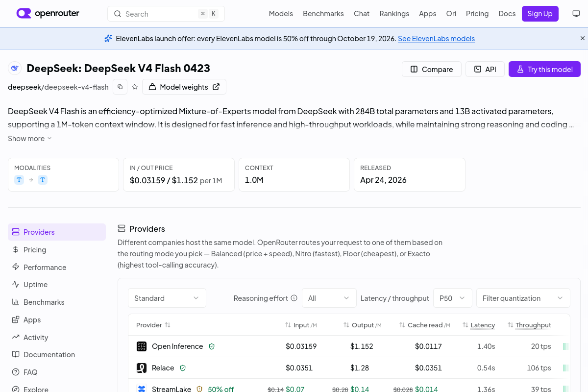Viewport: 588px width, 392px height.
Task: Open the P50 latency percentile dropdown
Action: 453,298
